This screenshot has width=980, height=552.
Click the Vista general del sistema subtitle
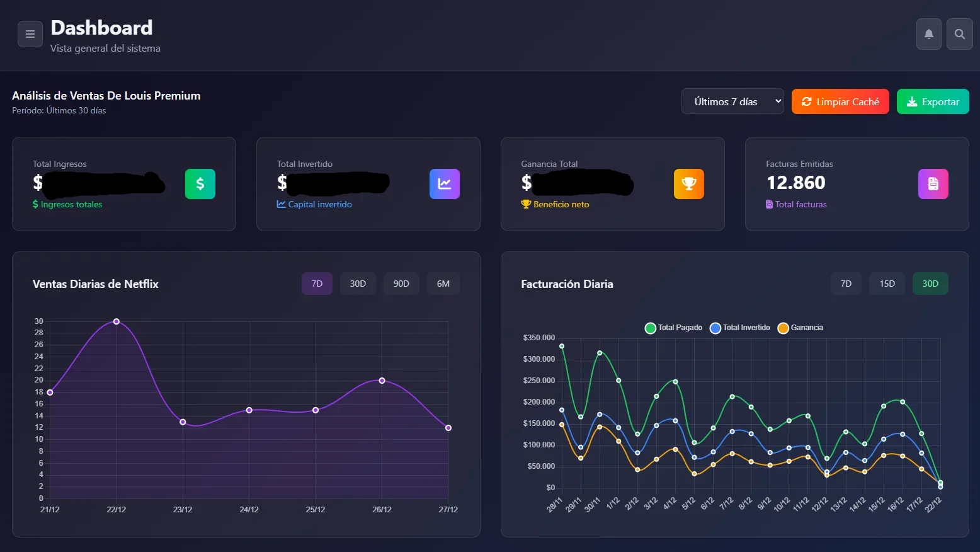point(105,49)
